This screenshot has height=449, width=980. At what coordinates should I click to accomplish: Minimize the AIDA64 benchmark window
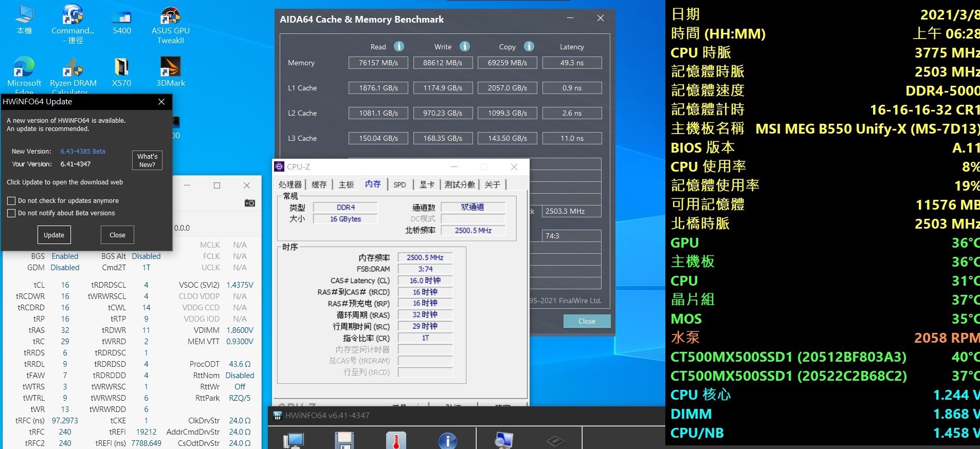click(x=570, y=18)
